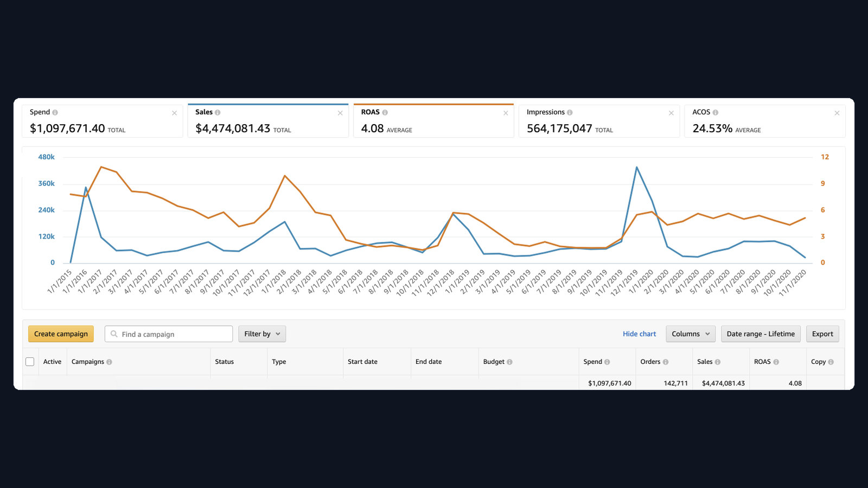
Task: Click the orange ROAS peak near 1/1/2017
Action: pos(101,167)
